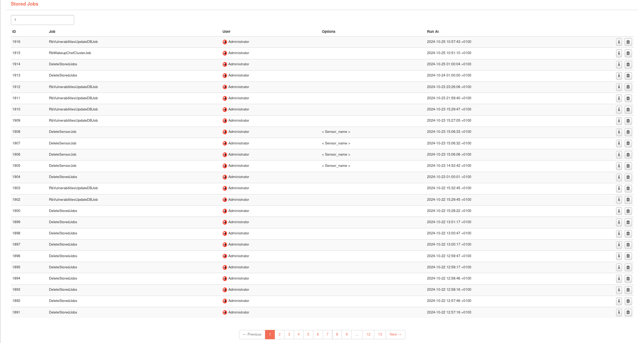Go to page 7

327,334
